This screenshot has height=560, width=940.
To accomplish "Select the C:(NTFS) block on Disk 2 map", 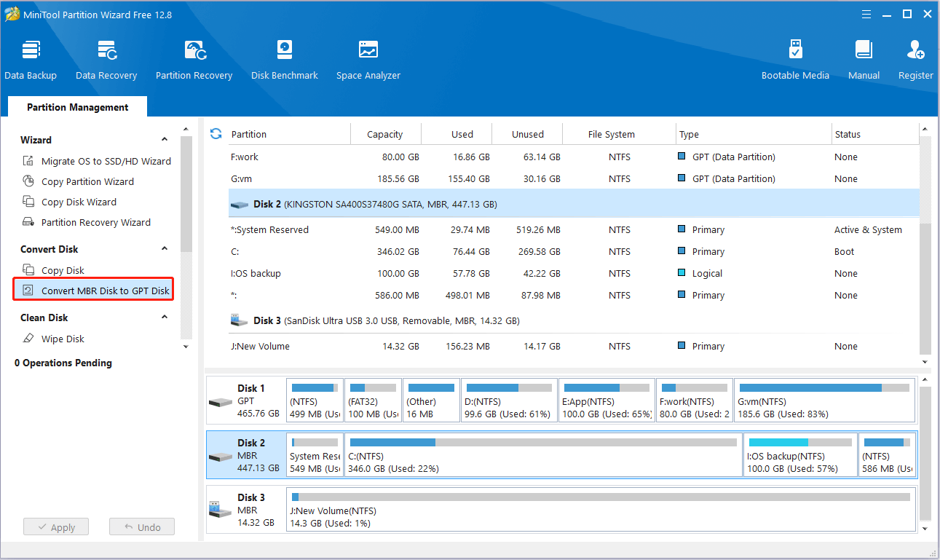I will [x=543, y=455].
